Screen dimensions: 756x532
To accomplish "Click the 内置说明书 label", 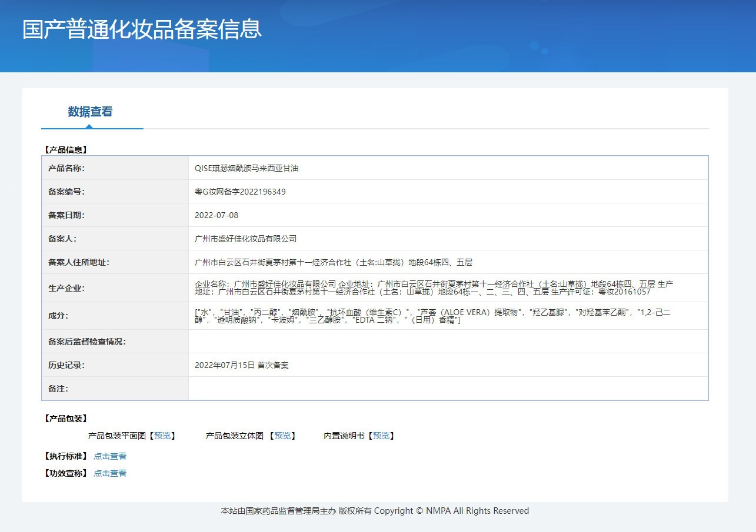I will [344, 436].
